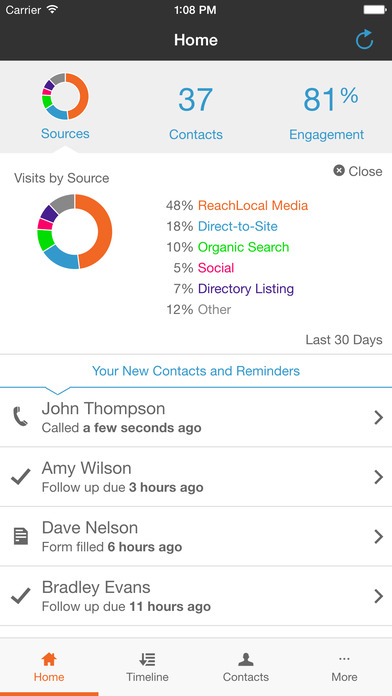This screenshot has width=392, height=696.
Task: Select the Home house icon
Action: (x=49, y=659)
